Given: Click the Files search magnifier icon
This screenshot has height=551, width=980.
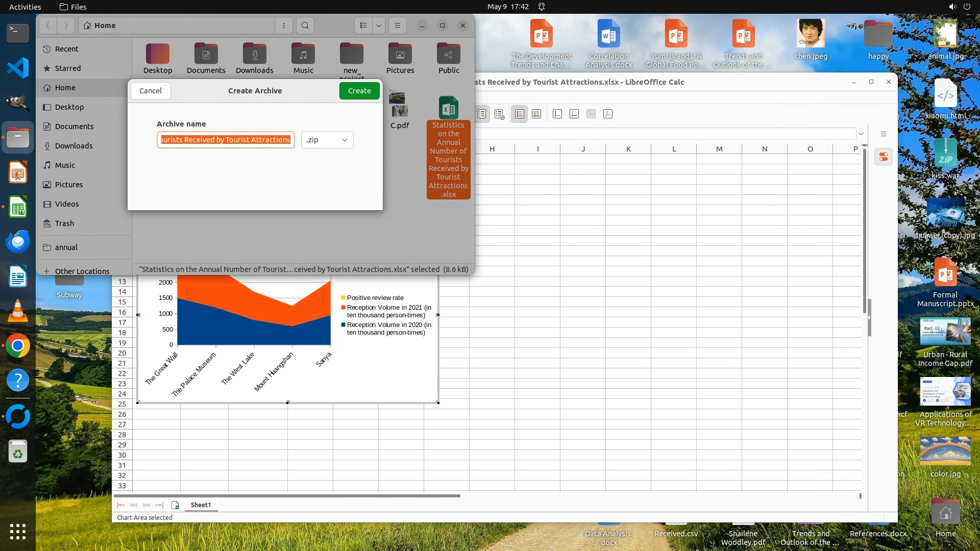Looking at the screenshot, I should [x=305, y=26].
